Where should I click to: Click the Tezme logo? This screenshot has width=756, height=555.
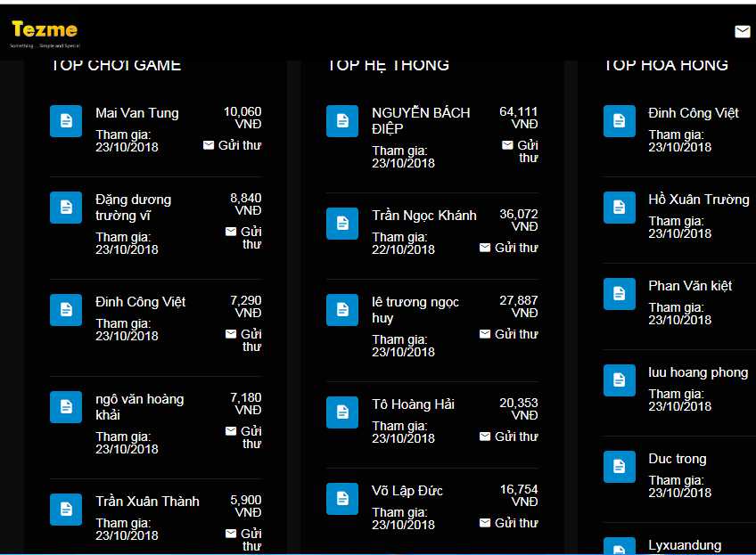point(44,30)
